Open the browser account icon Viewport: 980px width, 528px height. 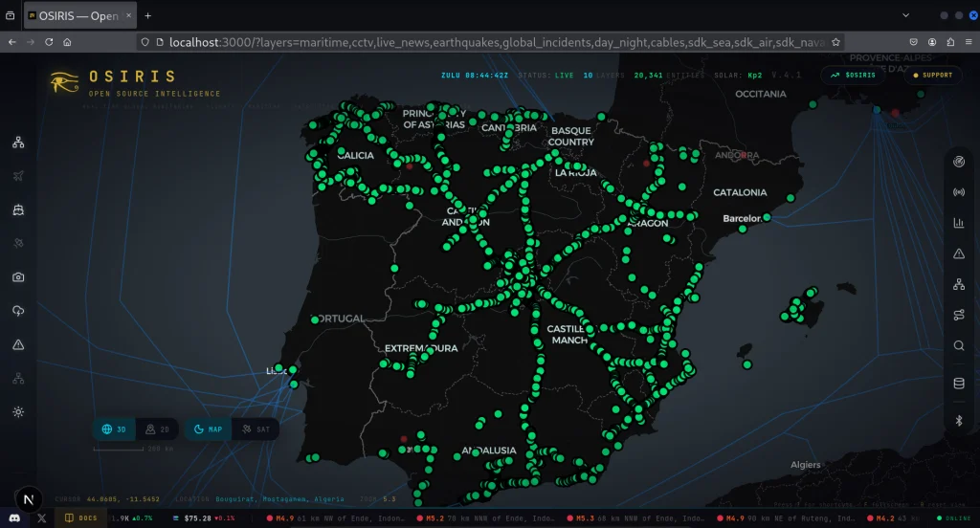tap(932, 42)
